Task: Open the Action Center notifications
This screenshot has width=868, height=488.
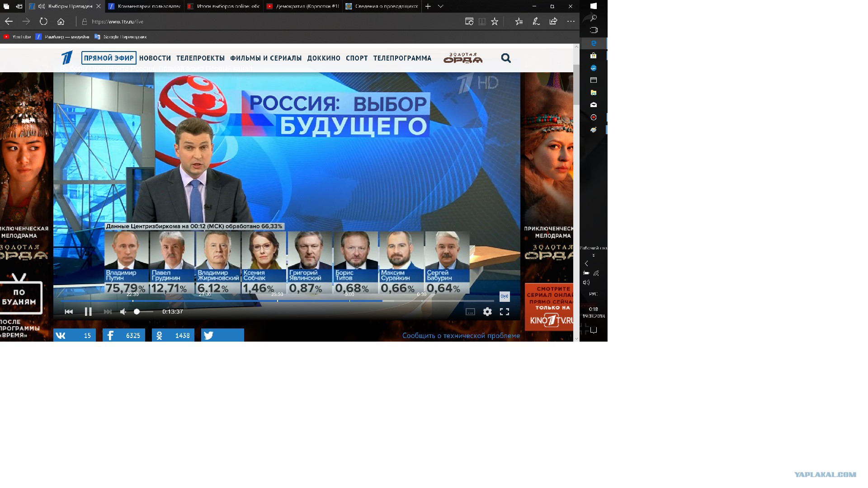Action: [594, 330]
